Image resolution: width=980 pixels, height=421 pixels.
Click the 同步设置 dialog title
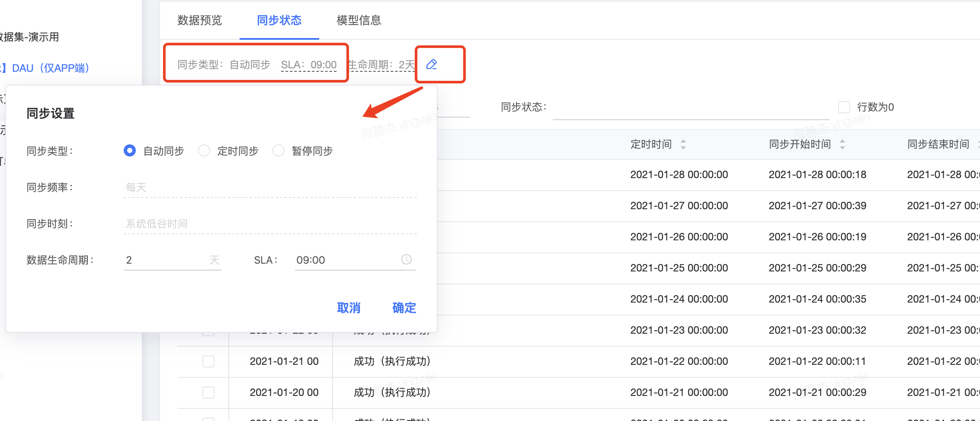coord(51,113)
